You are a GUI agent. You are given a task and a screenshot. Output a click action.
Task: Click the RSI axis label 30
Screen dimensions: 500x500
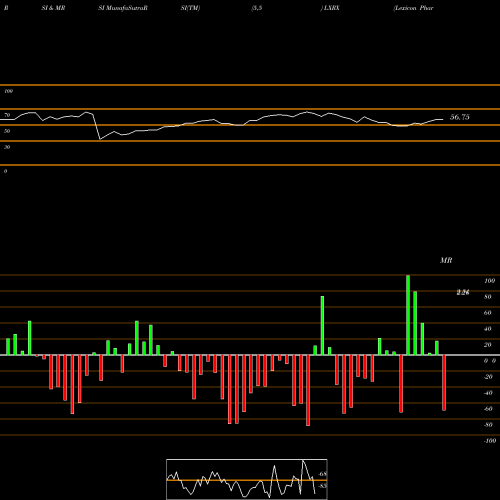pos(7,147)
